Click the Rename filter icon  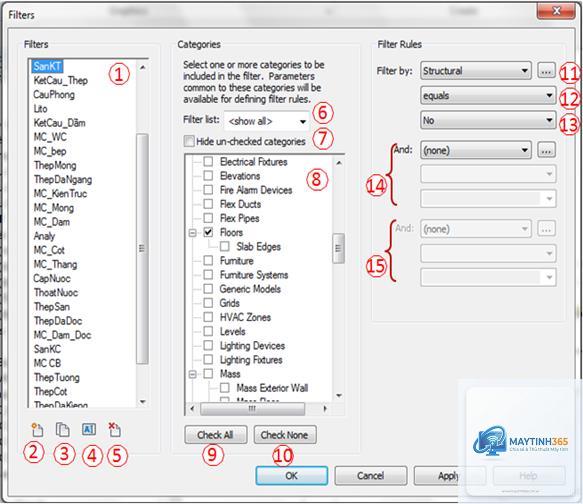point(88,430)
